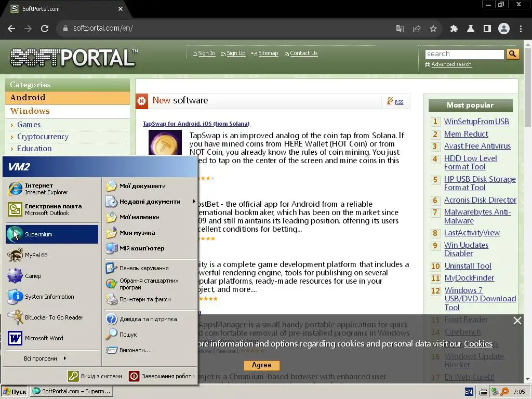Image resolution: width=532 pixels, height=399 pixels.
Task: Open Мій комп'ютер
Action: pos(150,248)
